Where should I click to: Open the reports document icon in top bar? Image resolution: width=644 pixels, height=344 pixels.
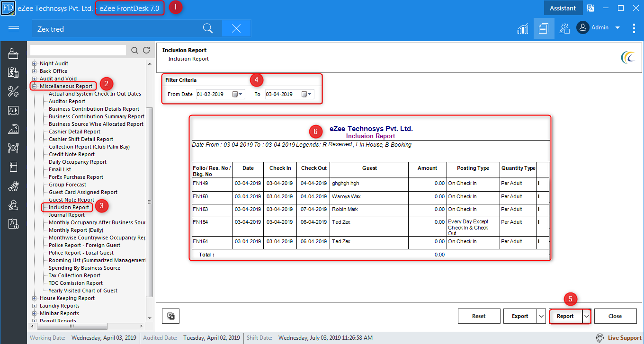pos(544,28)
